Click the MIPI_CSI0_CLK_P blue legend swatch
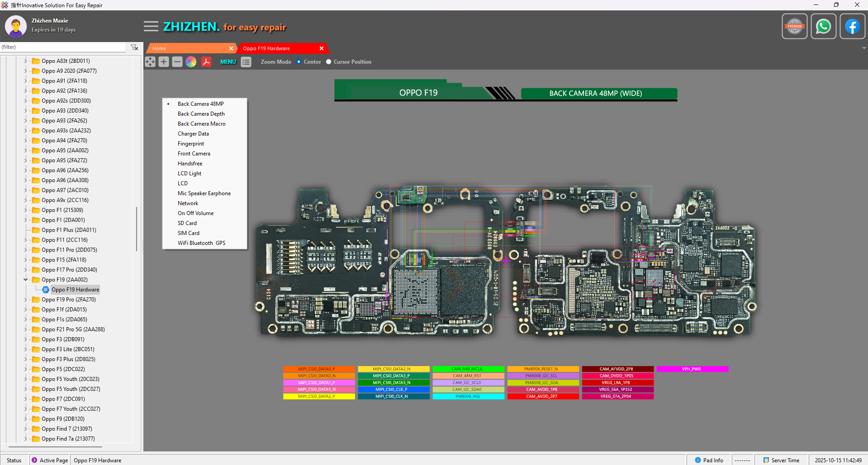The height and width of the screenshot is (465, 868). point(394,390)
